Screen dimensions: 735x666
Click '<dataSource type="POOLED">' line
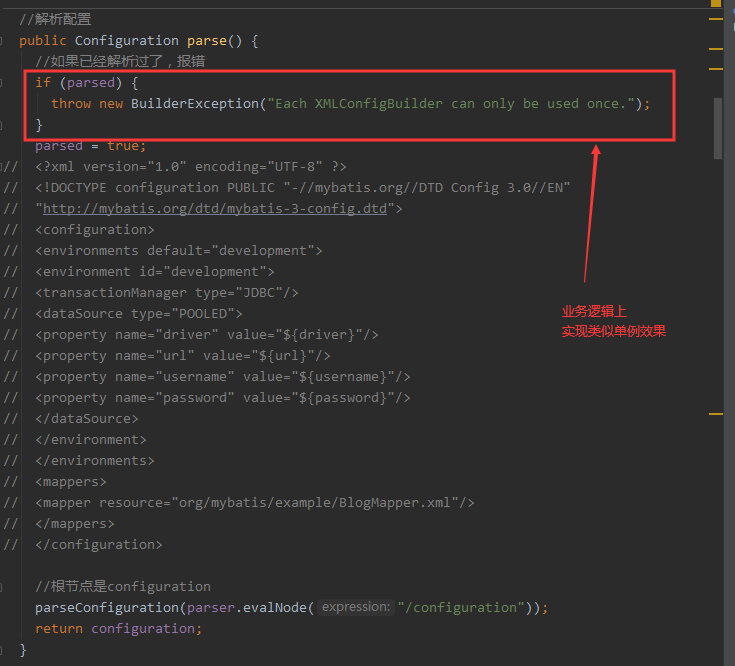[x=139, y=314]
